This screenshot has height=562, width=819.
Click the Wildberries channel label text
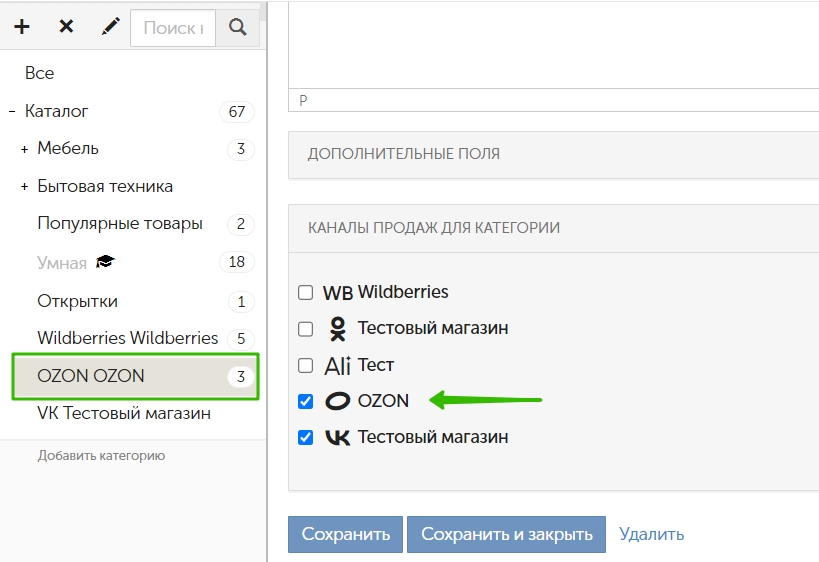click(403, 292)
